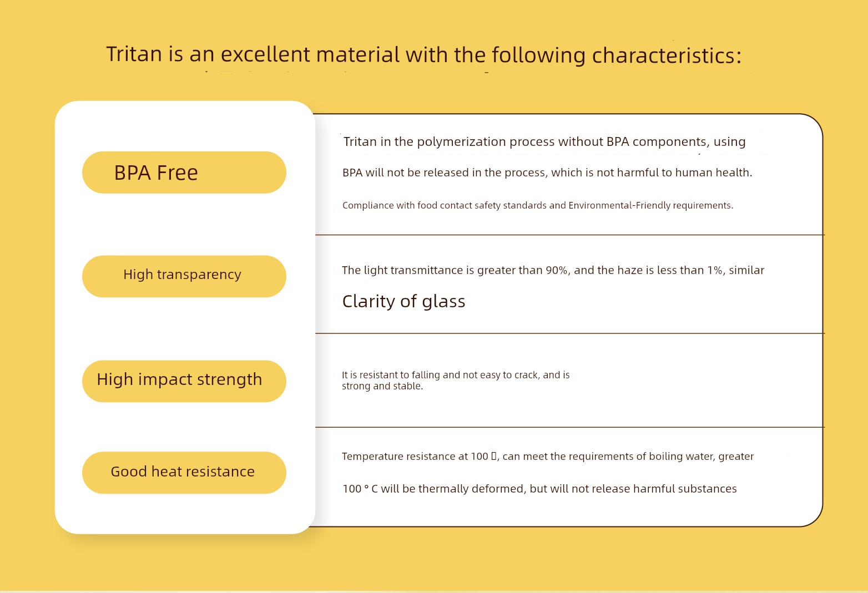The width and height of the screenshot is (868, 593).
Task: Click the High impact strength pill
Action: pos(184,381)
